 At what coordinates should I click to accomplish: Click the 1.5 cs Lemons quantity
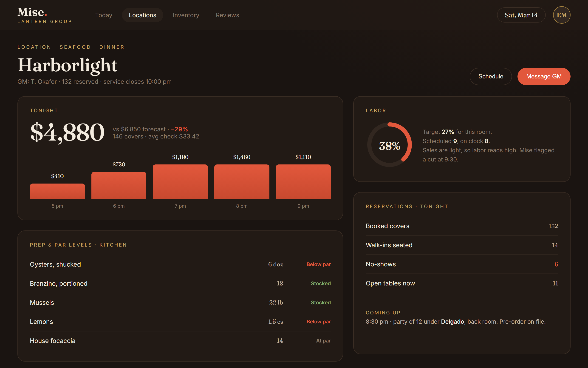276,322
